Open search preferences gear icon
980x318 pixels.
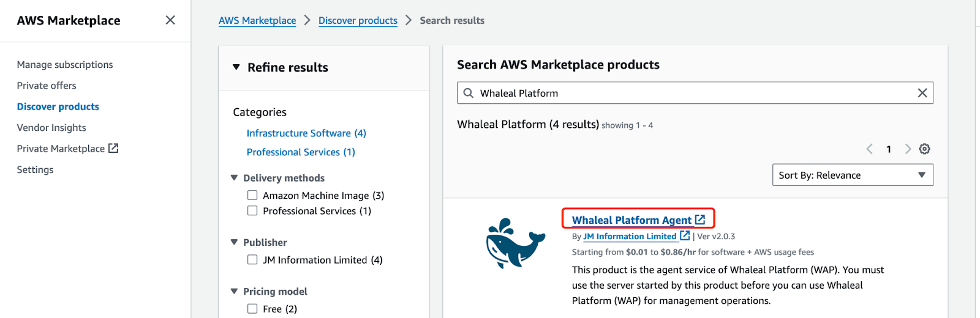pyautogui.click(x=925, y=149)
